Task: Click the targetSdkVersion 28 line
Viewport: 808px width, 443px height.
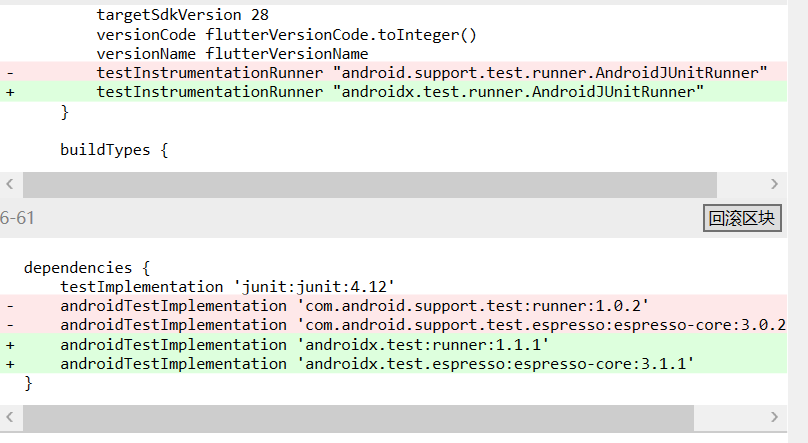Action: tap(182, 15)
